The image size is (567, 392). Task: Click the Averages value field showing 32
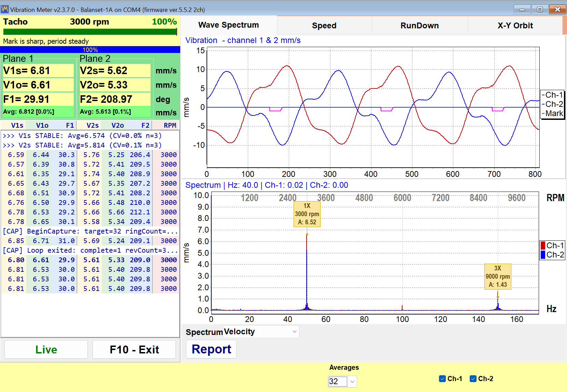[x=338, y=381]
